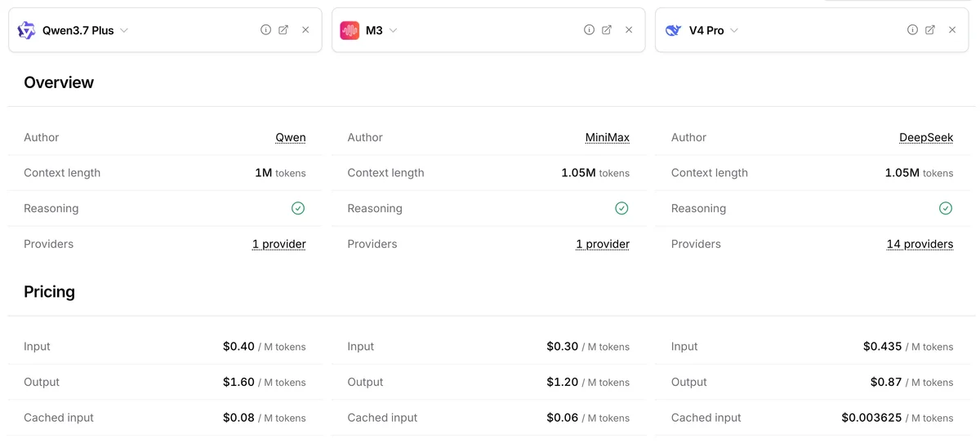Click the MiniMax M3 model logo icon
This screenshot has height=443, width=980.
[x=350, y=30]
